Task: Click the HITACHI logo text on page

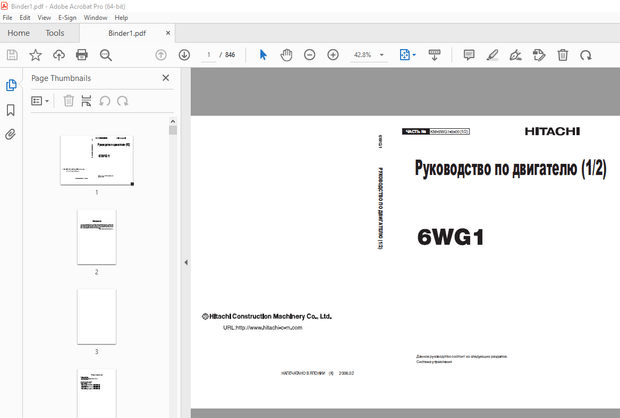Action: pos(552,131)
